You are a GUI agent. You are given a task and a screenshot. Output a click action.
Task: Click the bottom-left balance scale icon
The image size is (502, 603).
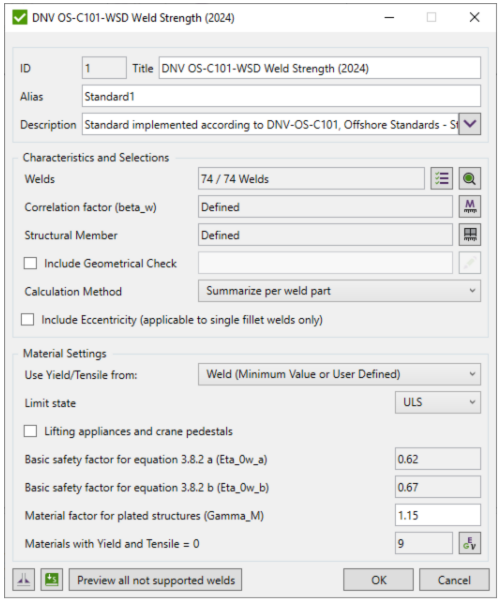click(23, 580)
